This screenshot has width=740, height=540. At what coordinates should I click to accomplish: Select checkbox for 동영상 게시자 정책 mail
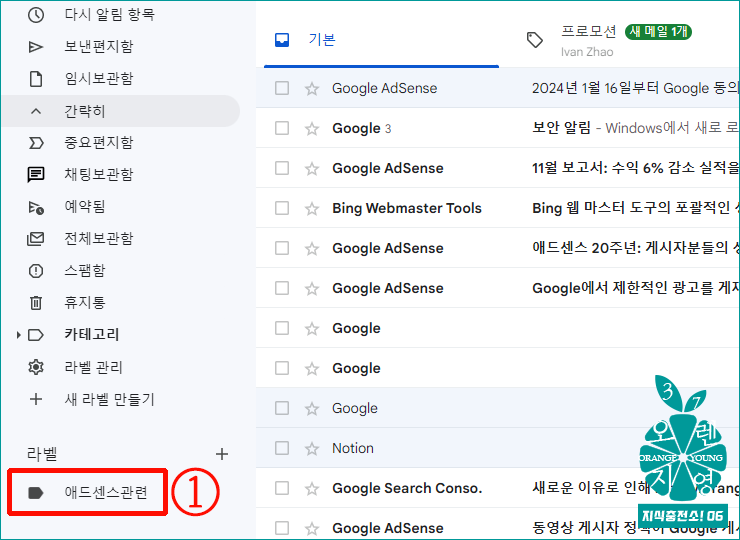282,528
